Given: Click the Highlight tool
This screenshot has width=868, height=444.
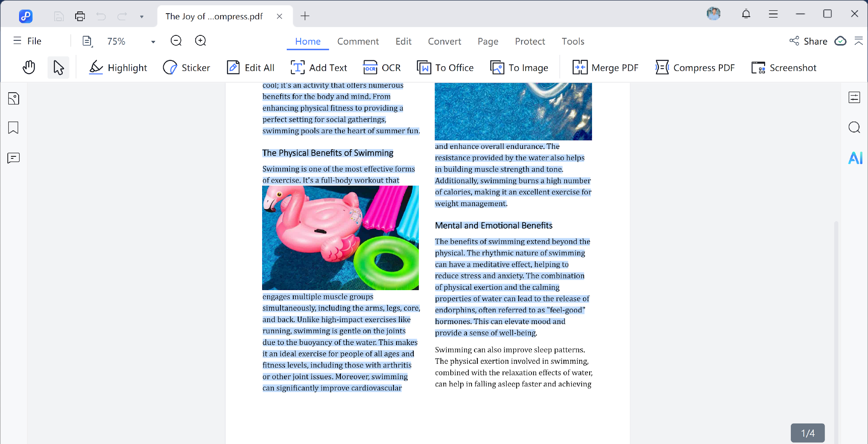Looking at the screenshot, I should tap(118, 67).
